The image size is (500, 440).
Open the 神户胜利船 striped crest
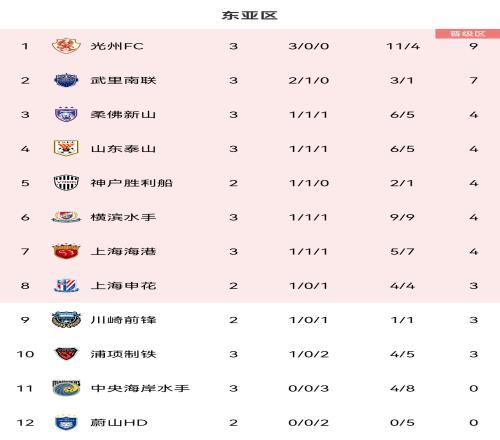click(x=66, y=183)
